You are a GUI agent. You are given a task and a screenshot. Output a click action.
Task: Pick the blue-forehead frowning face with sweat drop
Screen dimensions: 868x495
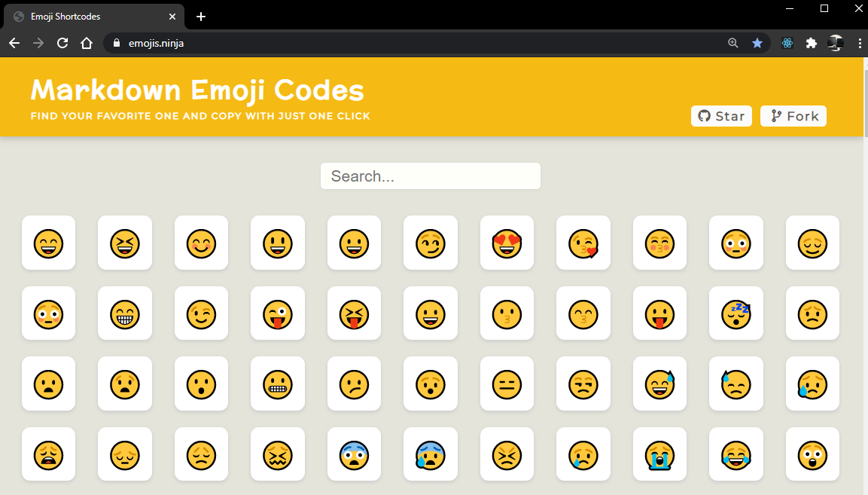430,454
